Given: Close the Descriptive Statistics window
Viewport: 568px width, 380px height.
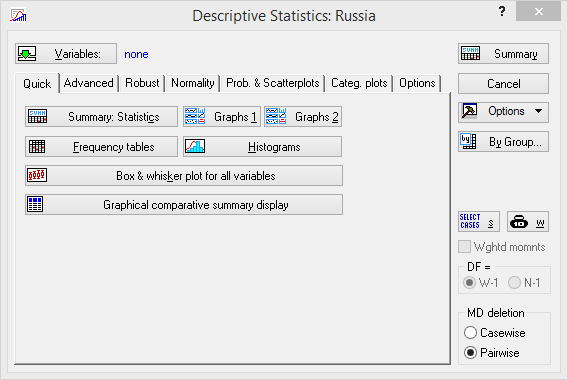Looking at the screenshot, I should [538, 11].
